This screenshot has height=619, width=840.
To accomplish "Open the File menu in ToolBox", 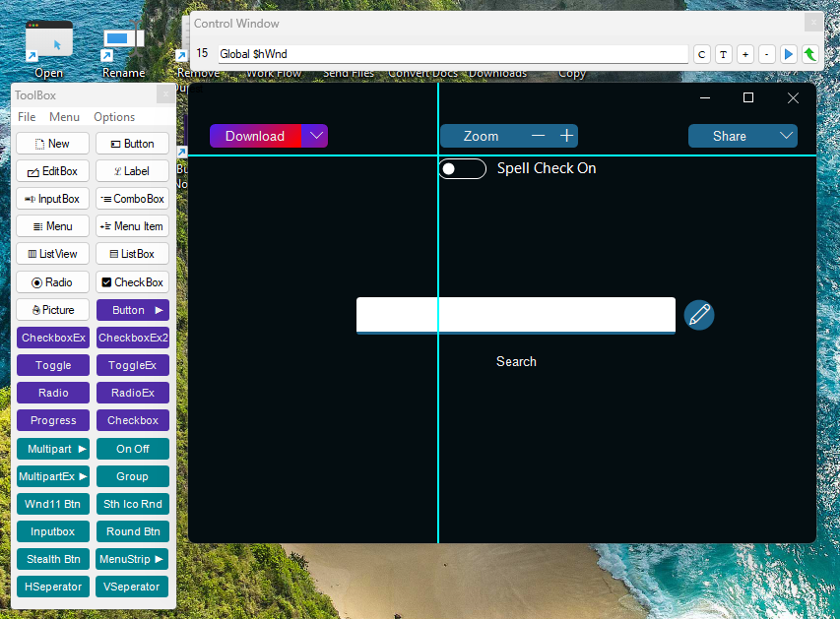I will click(27, 117).
